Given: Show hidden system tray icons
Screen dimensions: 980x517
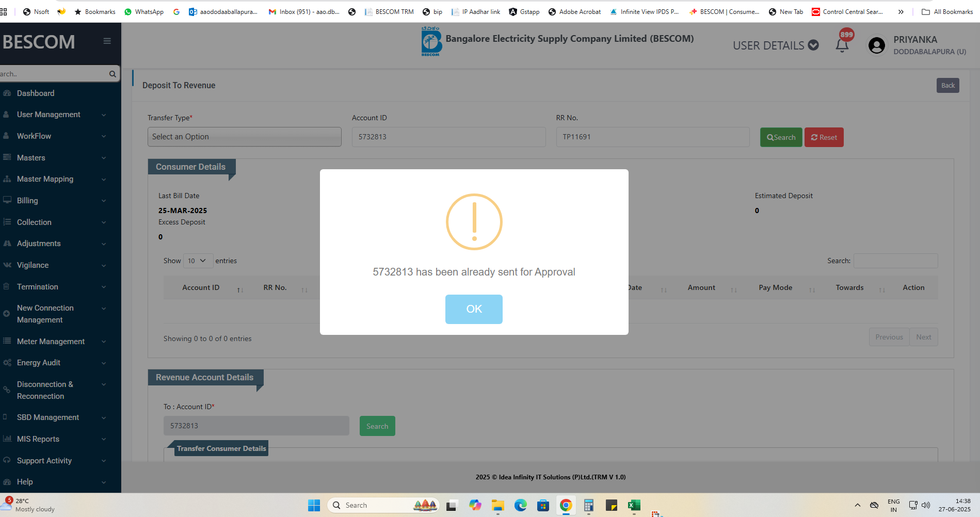Looking at the screenshot, I should 857,505.
